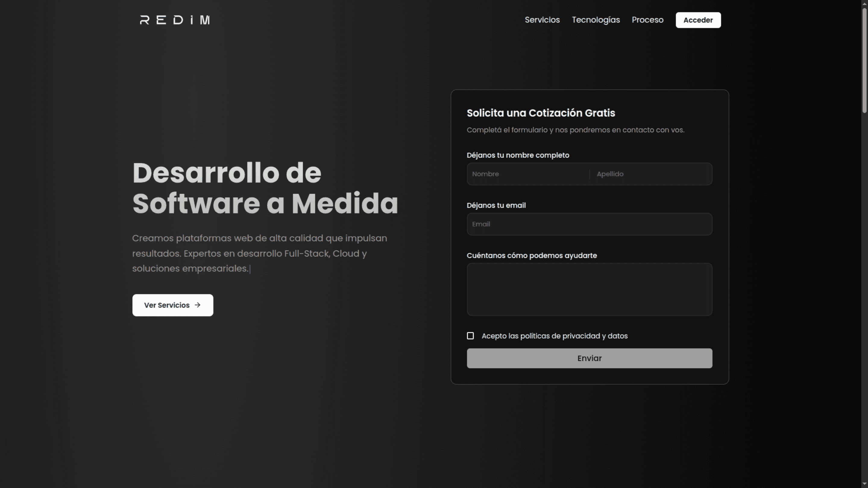Viewport: 868px width, 488px height.
Task: Click the hero description paragraph
Action: coord(259,253)
